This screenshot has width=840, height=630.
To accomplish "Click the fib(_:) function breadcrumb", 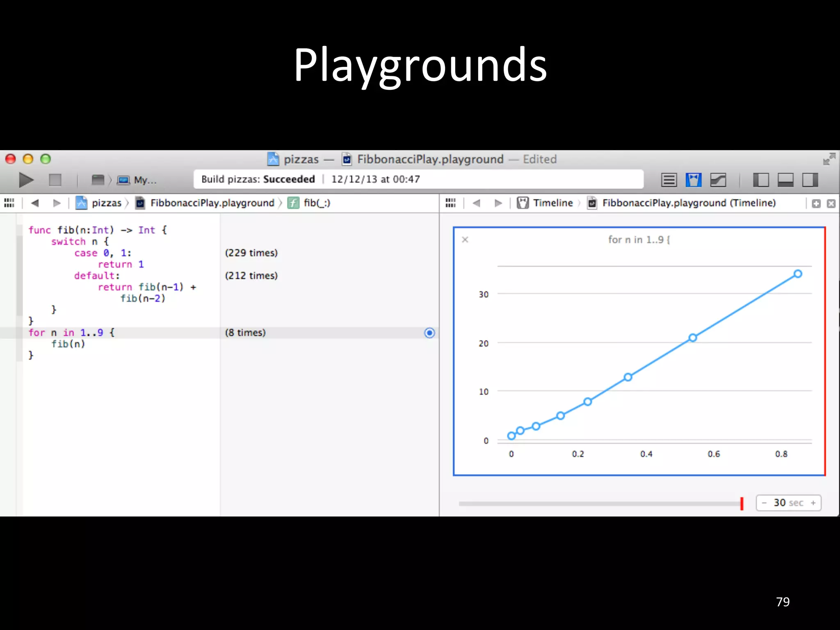I will tap(316, 203).
